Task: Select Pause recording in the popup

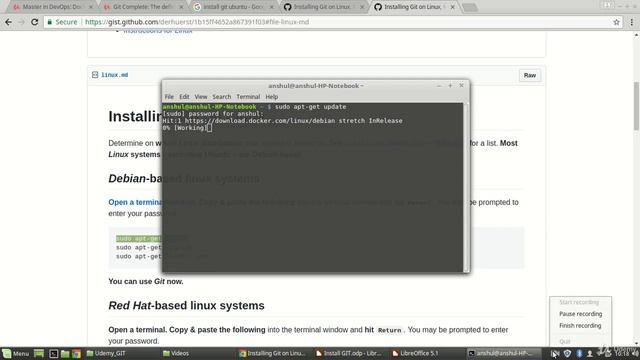Action: (x=580, y=314)
